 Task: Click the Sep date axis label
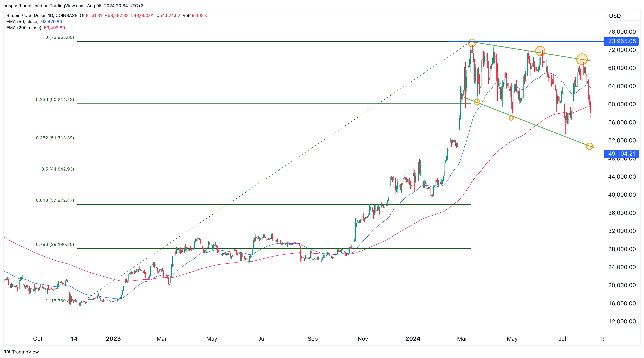point(312,339)
